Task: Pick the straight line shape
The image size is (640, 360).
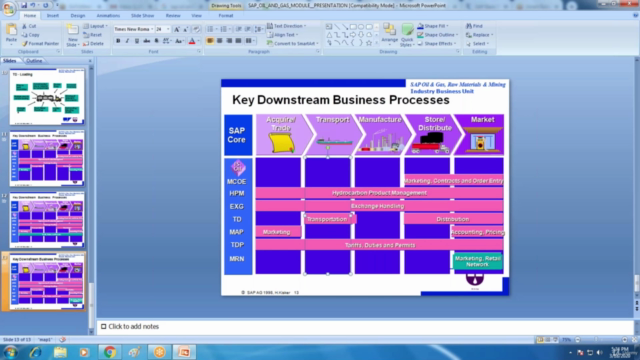Action: pos(337,27)
